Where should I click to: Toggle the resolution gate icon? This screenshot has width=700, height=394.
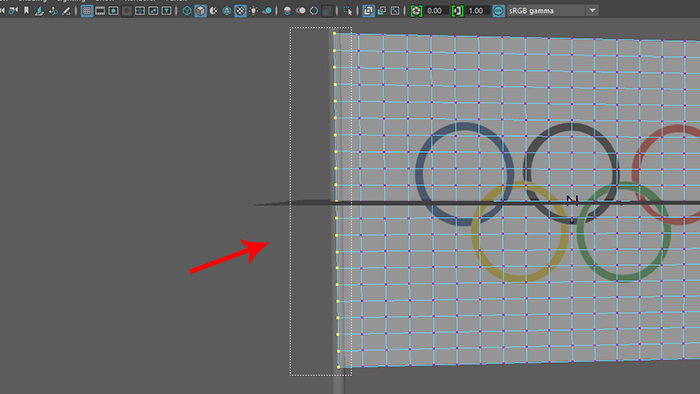pyautogui.click(x=113, y=11)
